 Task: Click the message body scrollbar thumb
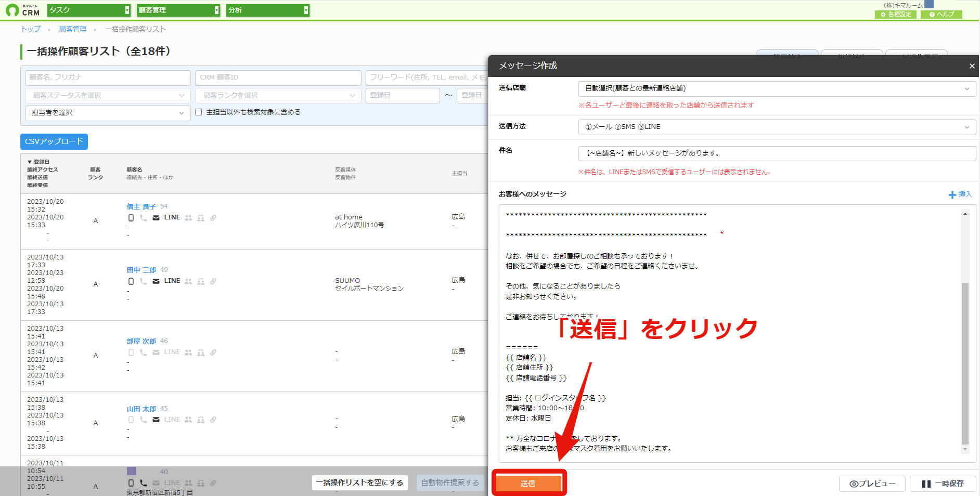point(965,363)
